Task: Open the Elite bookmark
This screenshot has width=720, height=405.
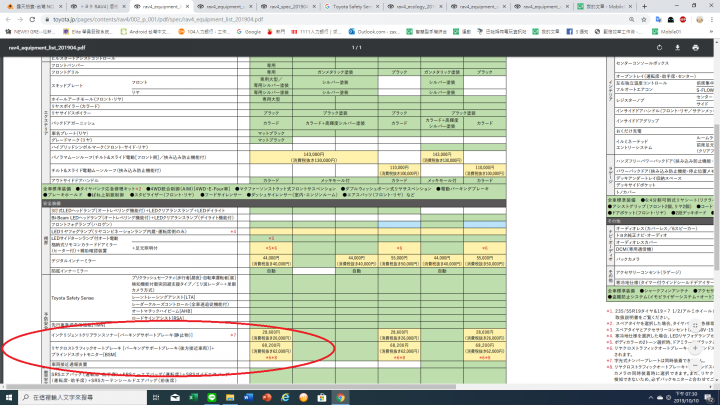Action: 87,32
